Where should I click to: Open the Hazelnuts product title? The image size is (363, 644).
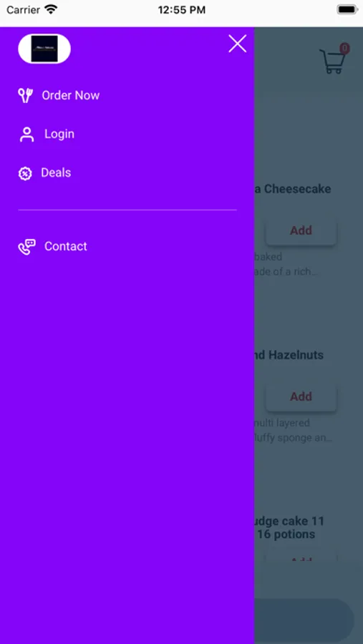point(289,355)
